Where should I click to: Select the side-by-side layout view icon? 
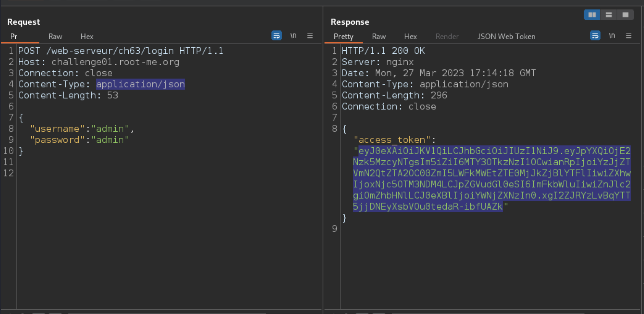(x=592, y=15)
